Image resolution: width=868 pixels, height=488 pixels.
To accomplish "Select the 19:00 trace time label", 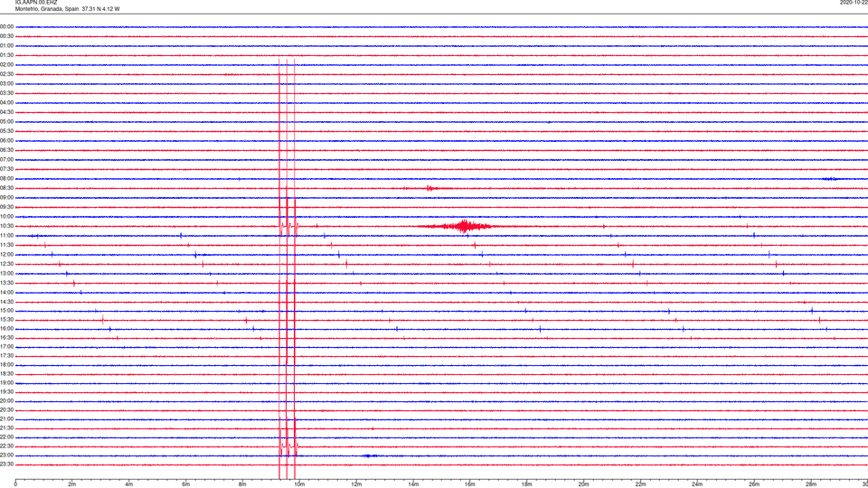I will pos(6,383).
